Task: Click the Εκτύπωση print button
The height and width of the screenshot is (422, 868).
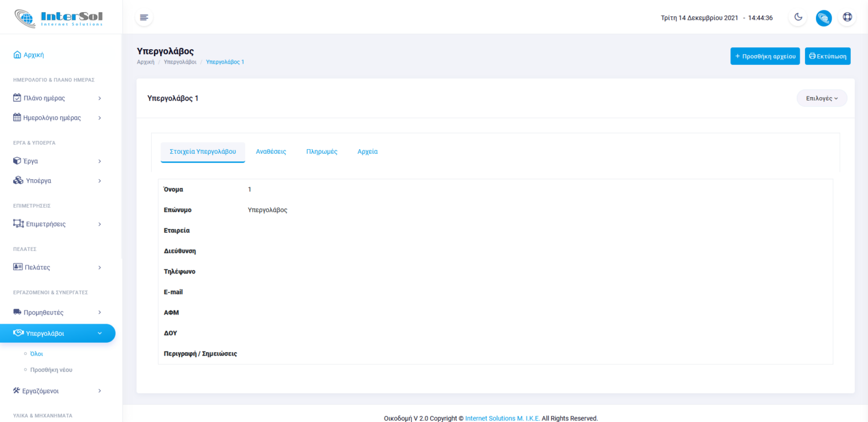Action: coord(827,56)
